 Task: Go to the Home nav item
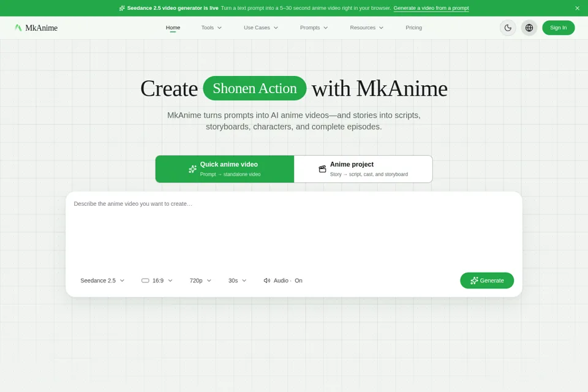[x=173, y=28]
